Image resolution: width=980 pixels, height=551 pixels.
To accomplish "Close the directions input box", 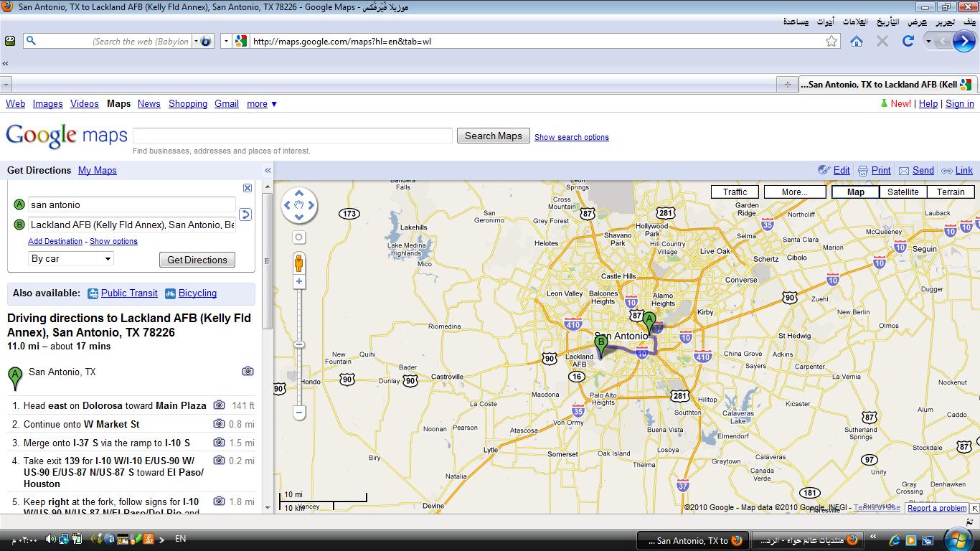I will pyautogui.click(x=248, y=188).
